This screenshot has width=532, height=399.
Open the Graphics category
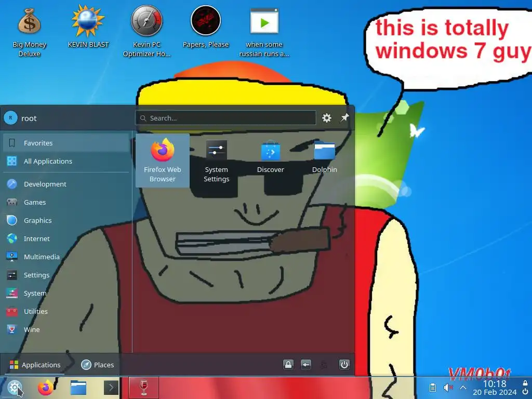[66, 220]
